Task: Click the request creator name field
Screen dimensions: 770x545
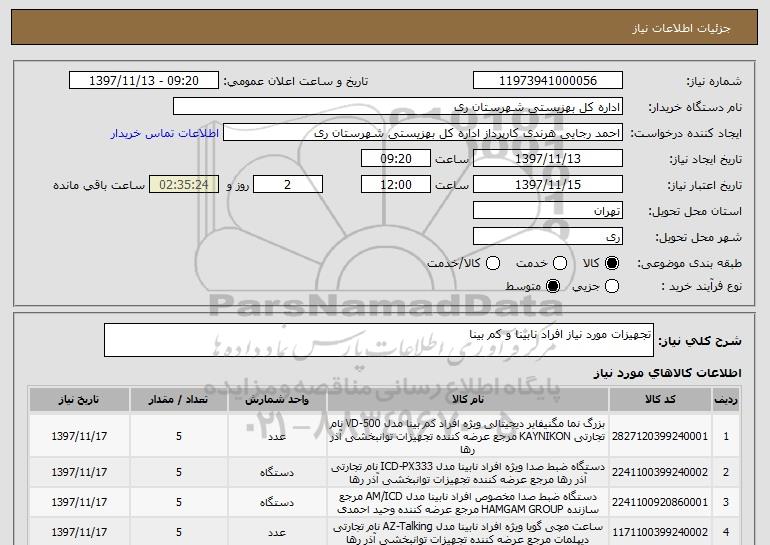Action: (x=423, y=133)
